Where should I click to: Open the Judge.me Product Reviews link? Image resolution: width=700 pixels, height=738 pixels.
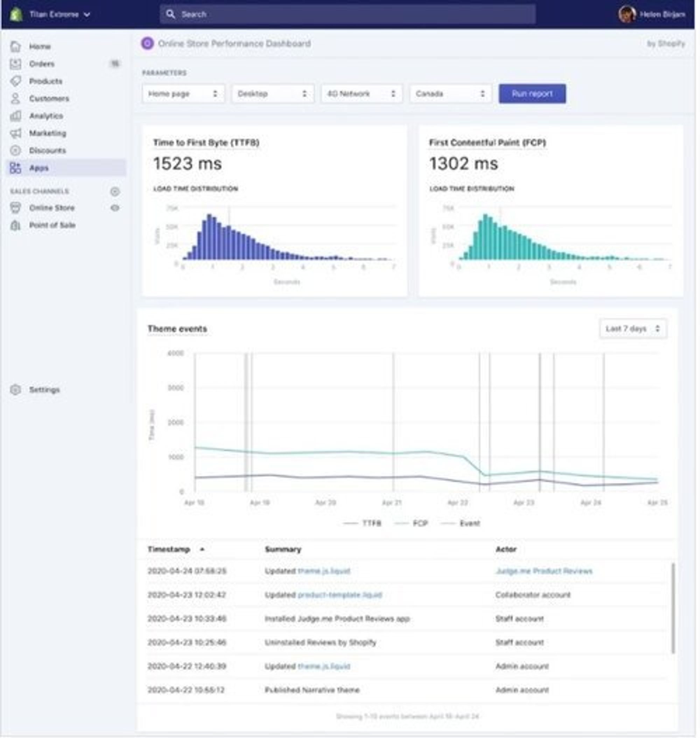pyautogui.click(x=544, y=571)
